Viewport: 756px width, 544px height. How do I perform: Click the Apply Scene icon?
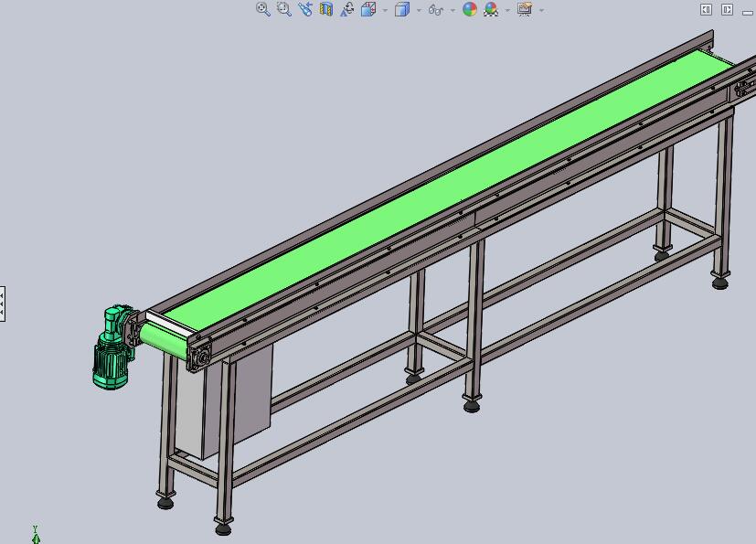point(491,9)
